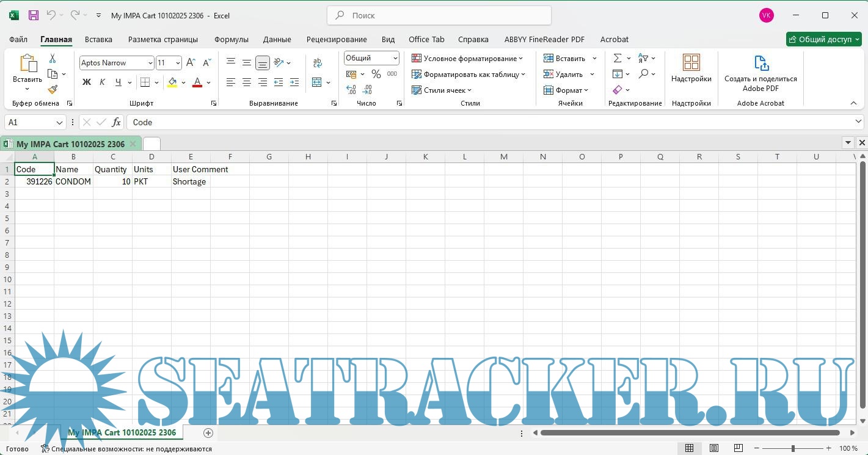Toggle bold formatting (Ж)
This screenshot has width=868, height=455.
click(87, 82)
